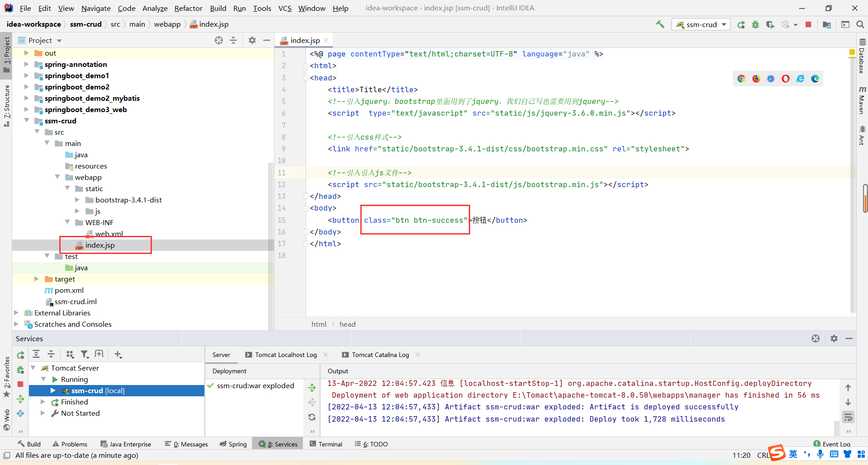Click Add Service plus button
The image size is (868, 465).
[x=118, y=354]
